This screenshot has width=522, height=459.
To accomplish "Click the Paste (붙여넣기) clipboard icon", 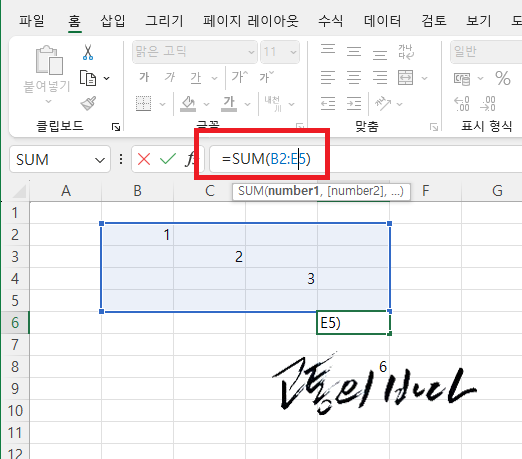I will [x=49, y=60].
